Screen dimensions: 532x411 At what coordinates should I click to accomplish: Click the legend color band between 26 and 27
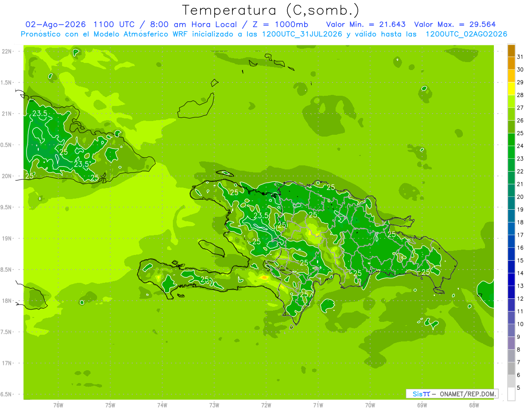click(x=511, y=114)
